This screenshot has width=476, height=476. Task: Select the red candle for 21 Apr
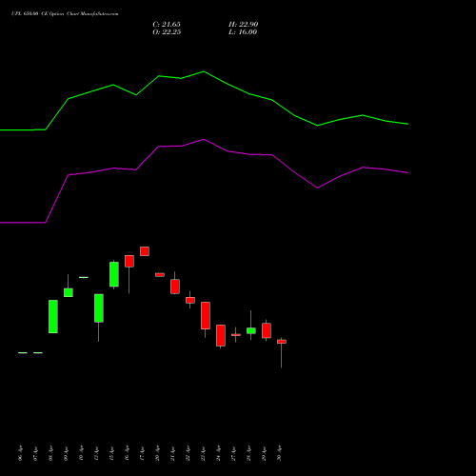[175, 287]
